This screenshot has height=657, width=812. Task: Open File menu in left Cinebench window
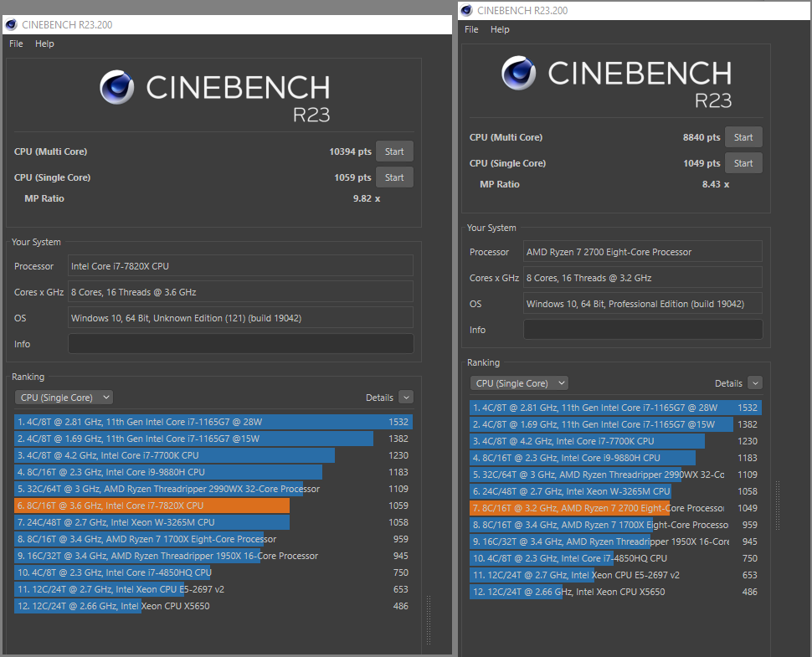click(16, 44)
